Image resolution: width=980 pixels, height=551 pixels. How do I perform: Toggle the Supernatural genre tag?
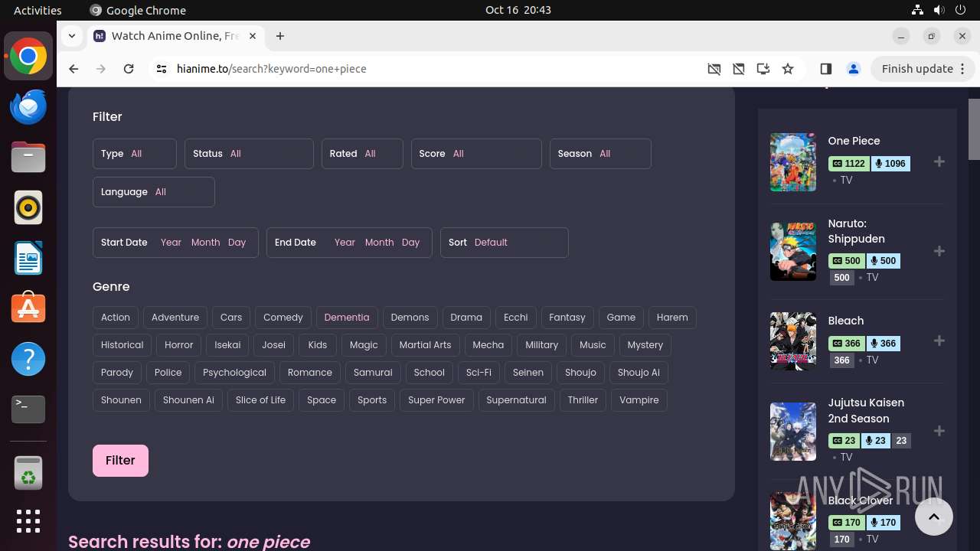pos(516,400)
